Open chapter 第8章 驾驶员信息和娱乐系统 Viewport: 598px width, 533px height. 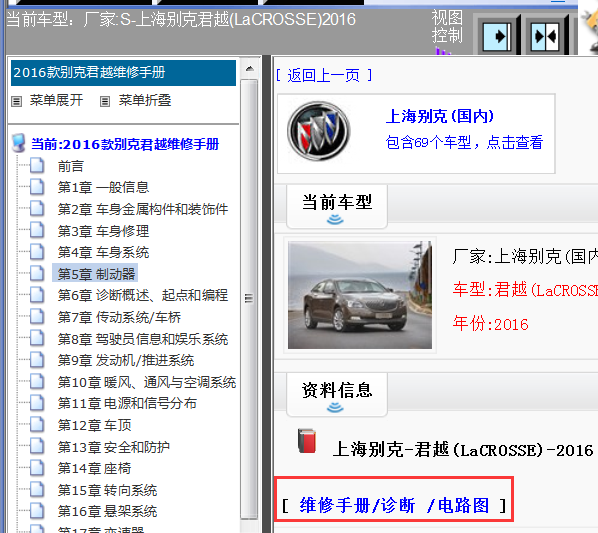[143, 339]
